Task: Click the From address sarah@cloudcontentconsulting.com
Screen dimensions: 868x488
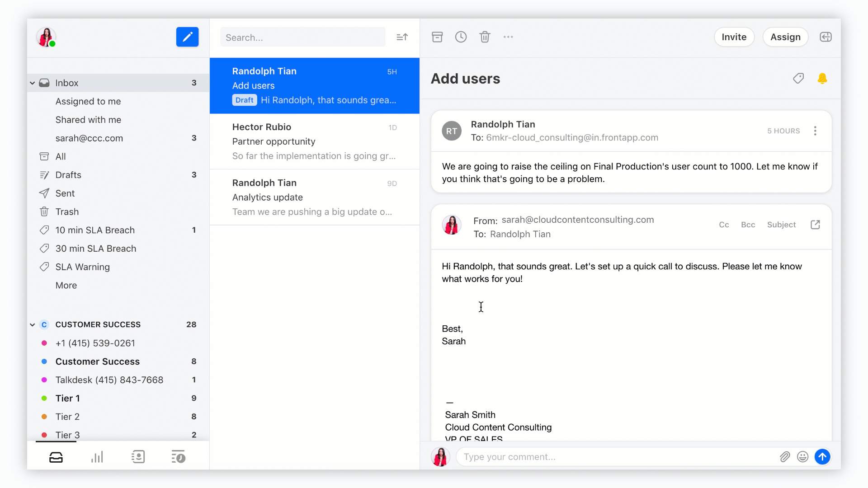Action: click(x=578, y=220)
